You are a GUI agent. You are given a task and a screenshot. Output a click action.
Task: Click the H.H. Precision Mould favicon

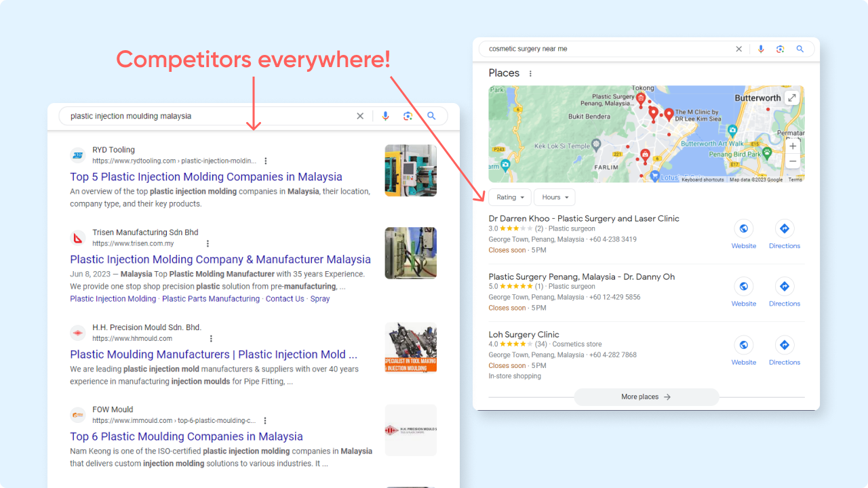coord(78,333)
